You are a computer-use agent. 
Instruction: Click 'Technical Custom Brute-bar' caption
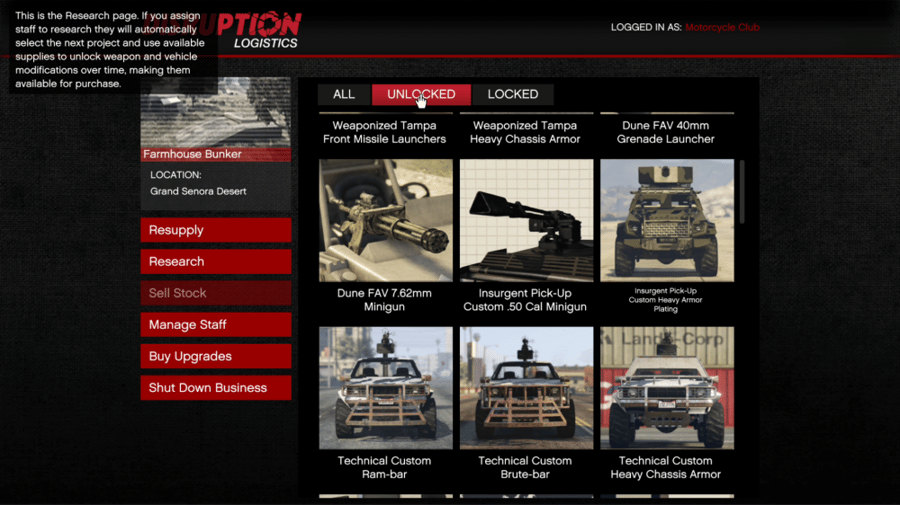525,468
